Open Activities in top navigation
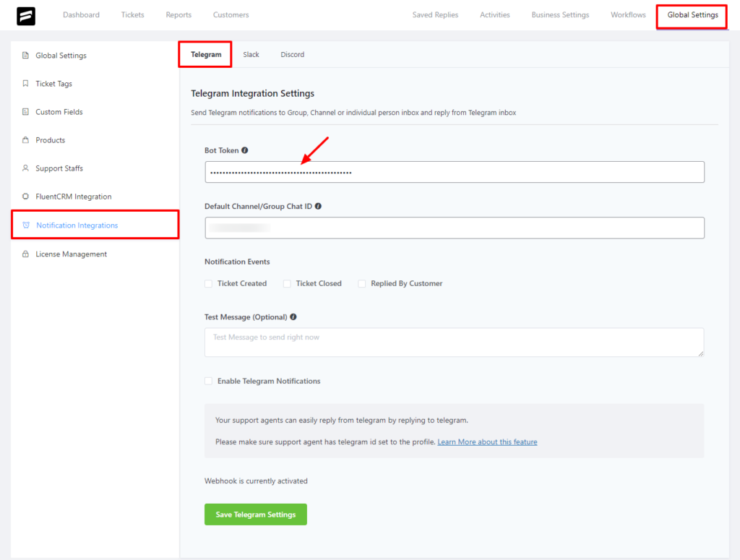Image resolution: width=740 pixels, height=560 pixels. (x=494, y=14)
